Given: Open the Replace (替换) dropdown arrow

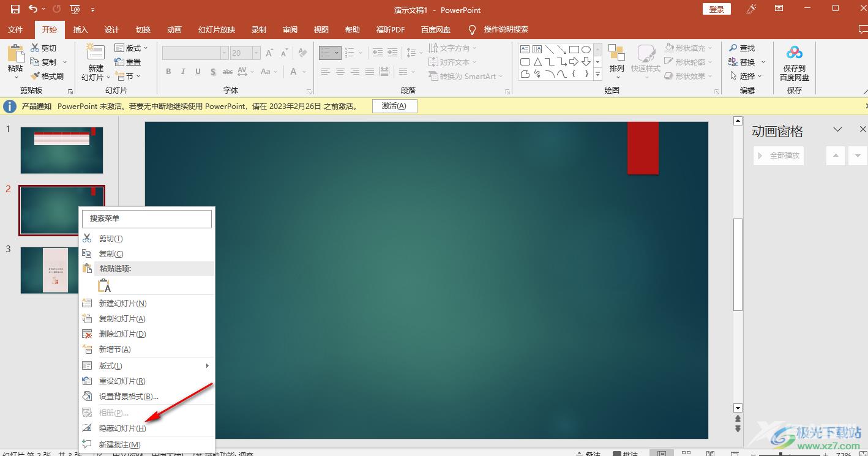Looking at the screenshot, I should pos(763,62).
